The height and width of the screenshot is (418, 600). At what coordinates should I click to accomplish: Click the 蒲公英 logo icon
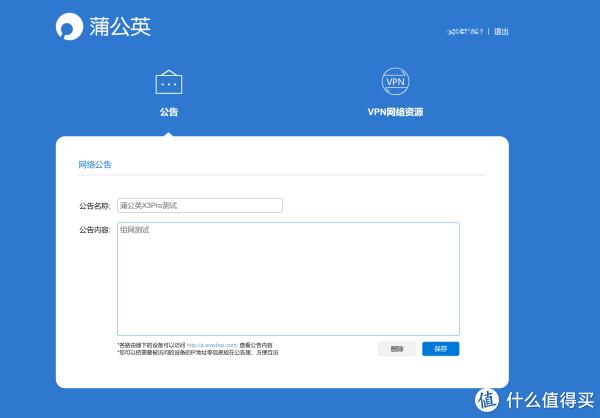[69, 26]
